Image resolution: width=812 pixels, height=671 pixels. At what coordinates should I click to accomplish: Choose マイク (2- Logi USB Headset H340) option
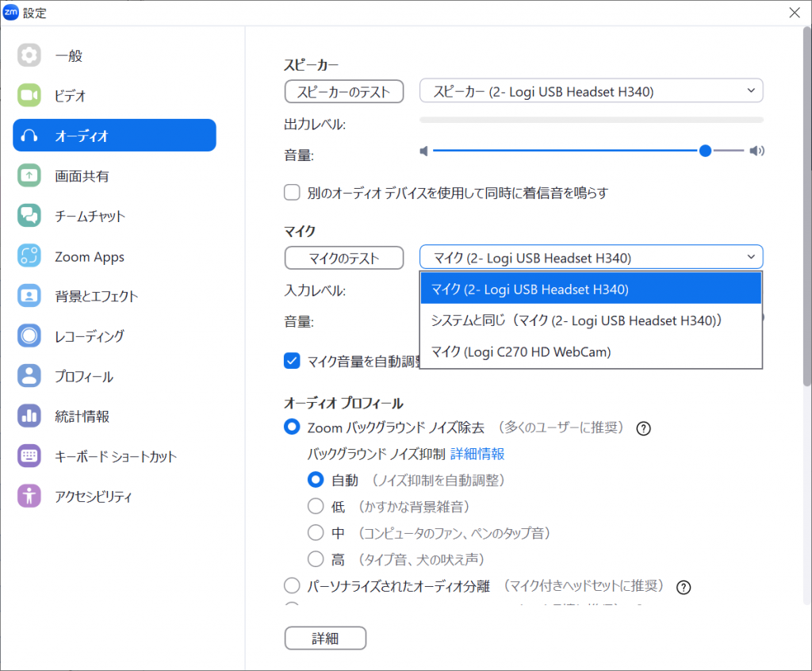coord(591,289)
